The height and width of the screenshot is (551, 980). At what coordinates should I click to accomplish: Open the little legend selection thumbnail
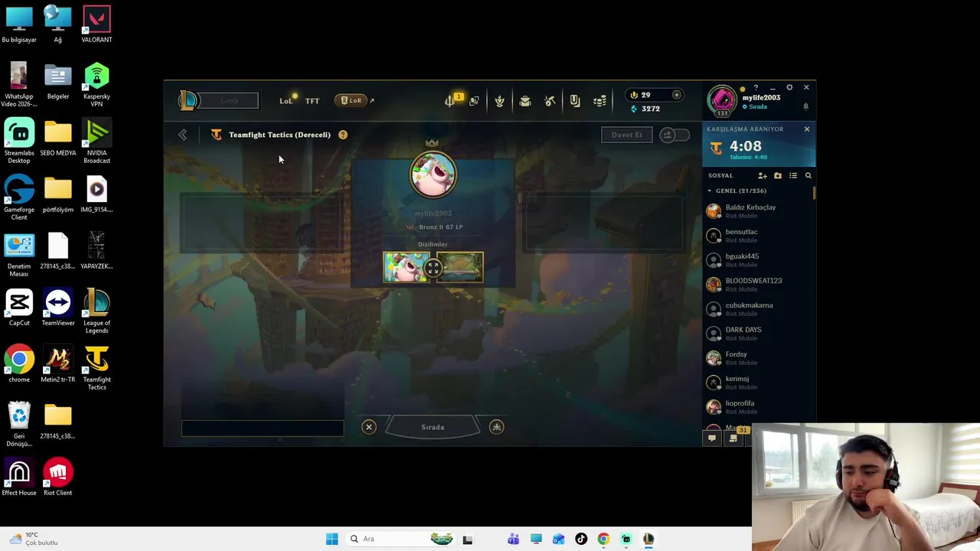click(407, 267)
